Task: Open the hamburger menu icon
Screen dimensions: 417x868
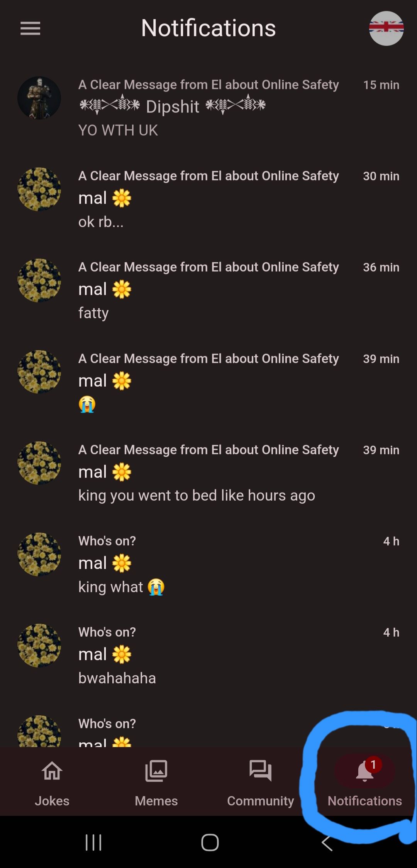Action: tap(30, 28)
